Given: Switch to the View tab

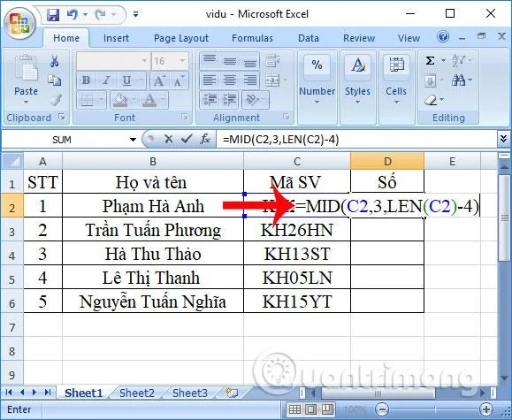Looking at the screenshot, I should (409, 38).
